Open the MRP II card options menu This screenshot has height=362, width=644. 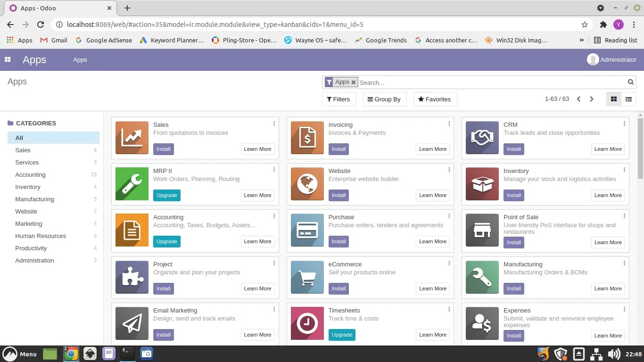[x=274, y=170]
